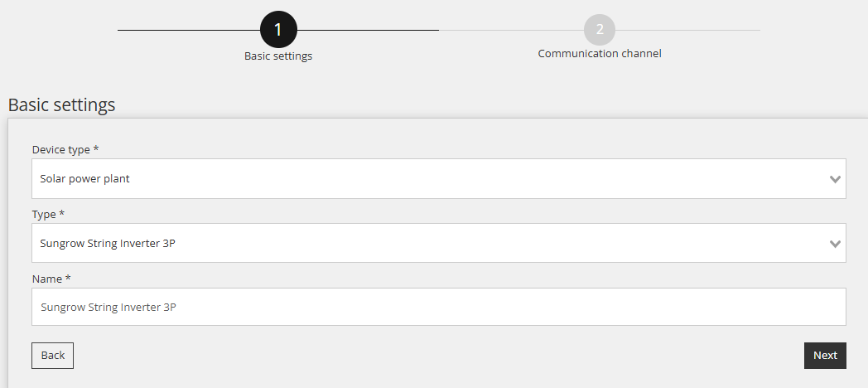Select the "Basic settings" step label under circle 1
The width and height of the screenshot is (868, 388).
[x=278, y=56]
